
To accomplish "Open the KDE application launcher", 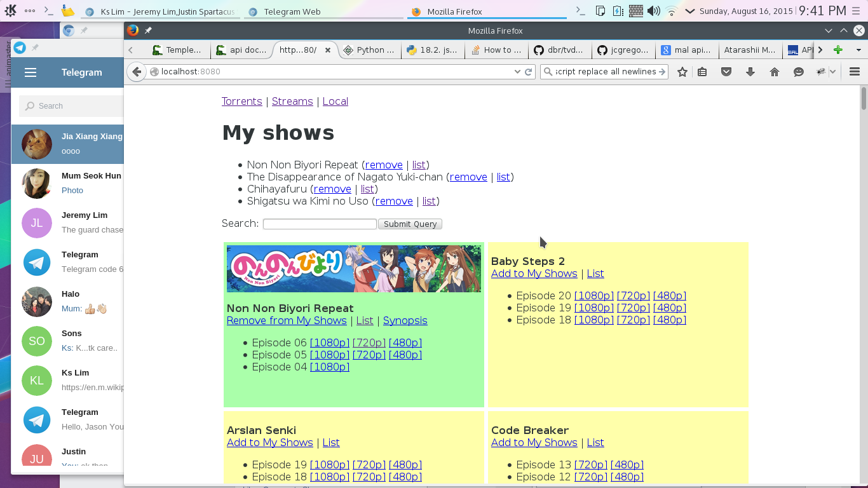I will (x=11, y=11).
